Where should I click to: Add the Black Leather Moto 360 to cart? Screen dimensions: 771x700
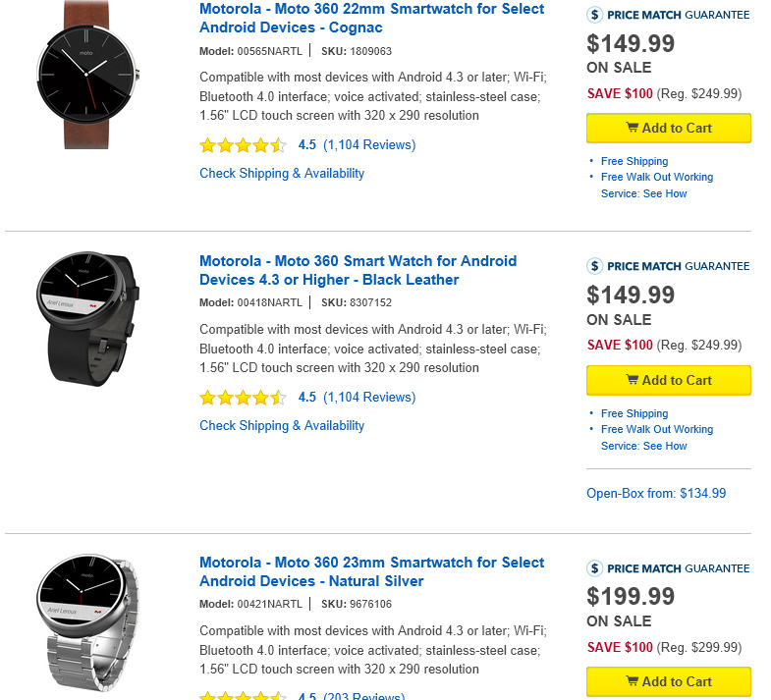click(x=669, y=380)
